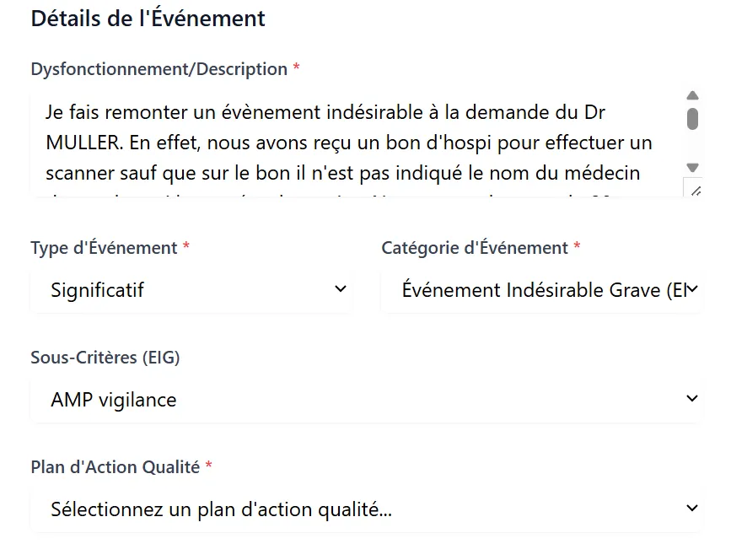Click the Sous-Critères (EIG) label
This screenshot has height=560, width=731.
[x=105, y=358]
